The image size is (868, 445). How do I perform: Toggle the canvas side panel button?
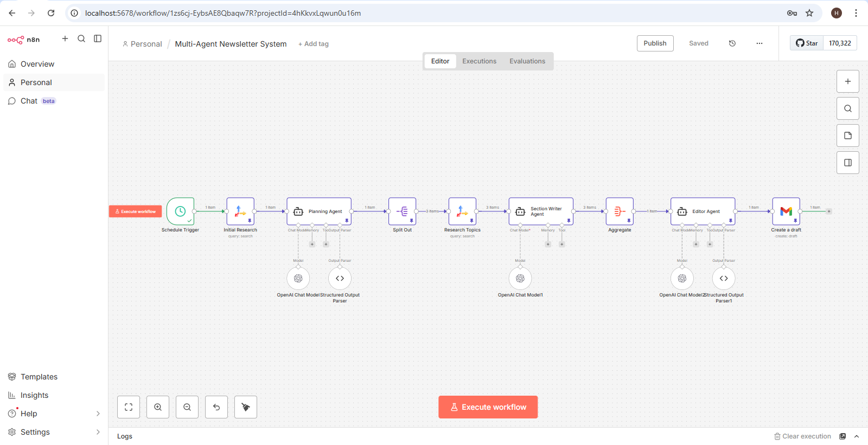pos(848,163)
